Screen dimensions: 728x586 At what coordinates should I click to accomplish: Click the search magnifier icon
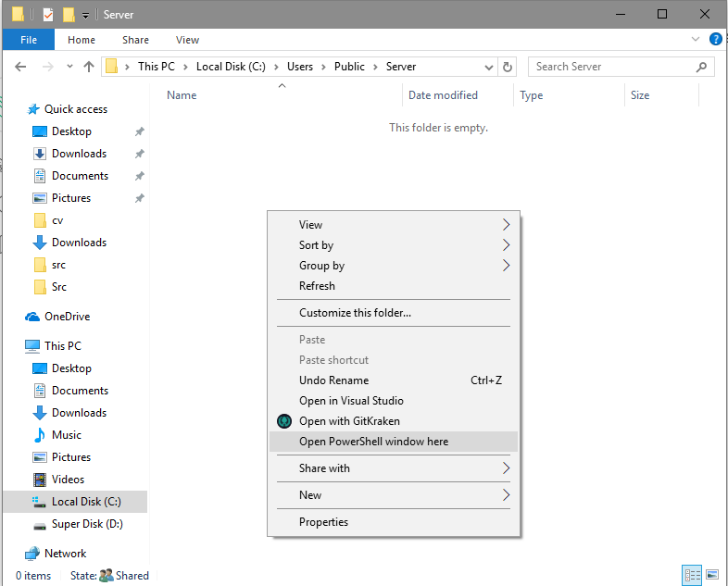701,67
